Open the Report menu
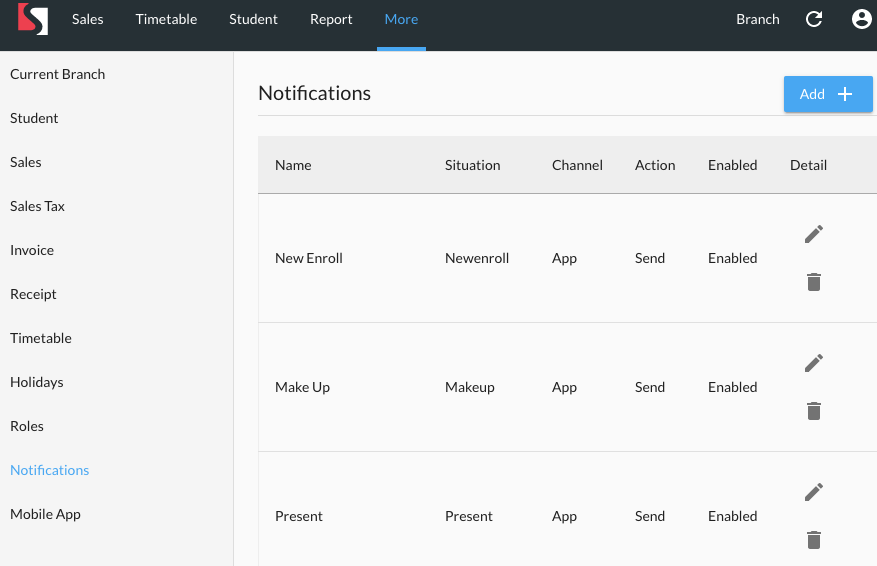 pyautogui.click(x=331, y=19)
